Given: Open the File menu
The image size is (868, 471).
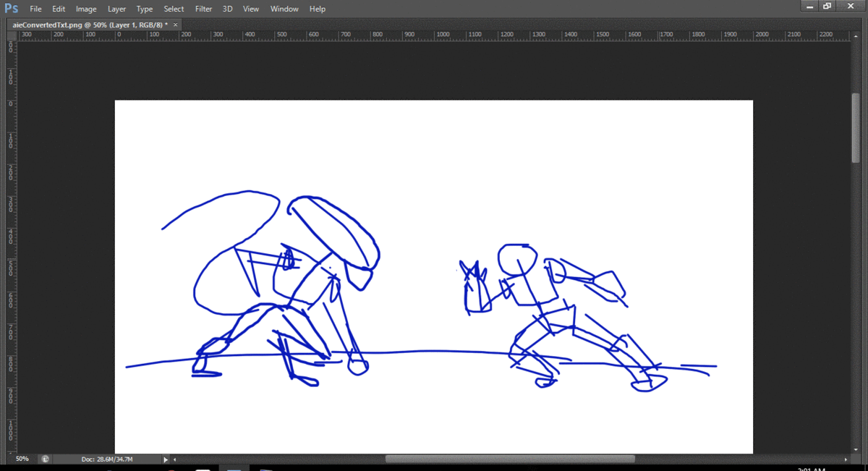Looking at the screenshot, I should pos(35,9).
